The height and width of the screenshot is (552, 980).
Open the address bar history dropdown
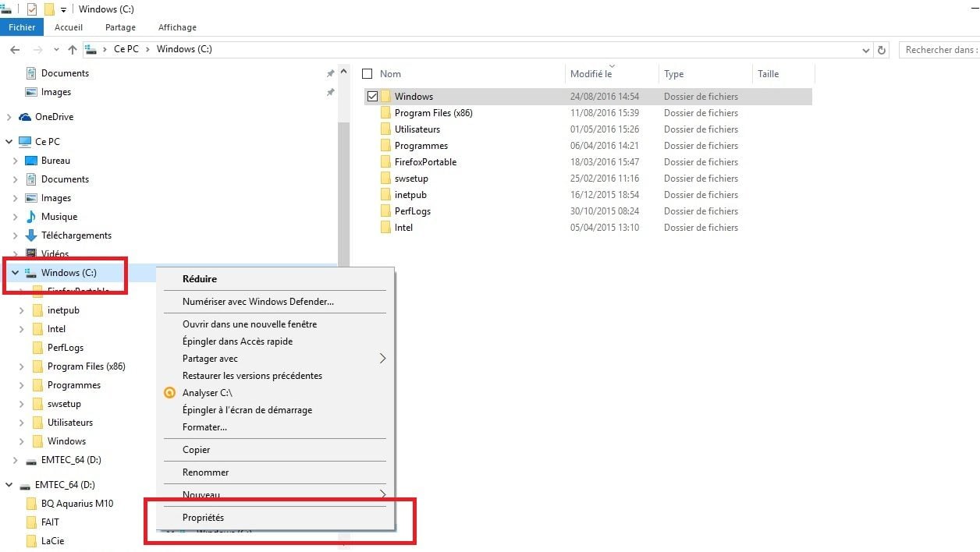point(866,50)
